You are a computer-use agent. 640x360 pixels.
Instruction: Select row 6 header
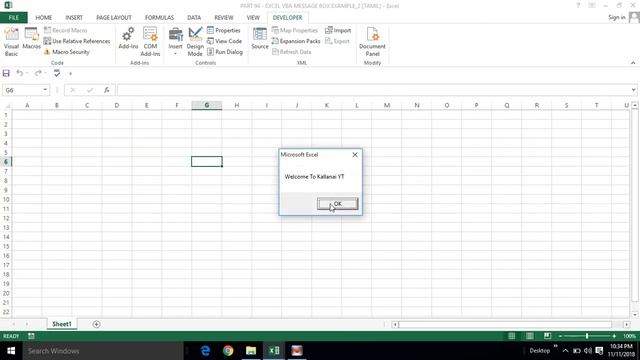6,162
